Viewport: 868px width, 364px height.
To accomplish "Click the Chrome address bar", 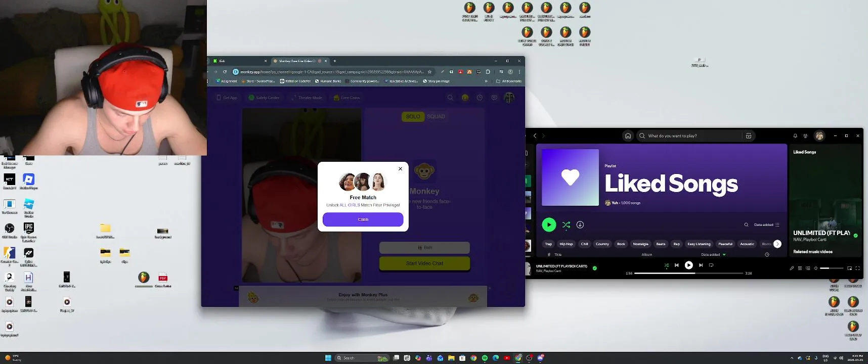I will pyautogui.click(x=331, y=72).
